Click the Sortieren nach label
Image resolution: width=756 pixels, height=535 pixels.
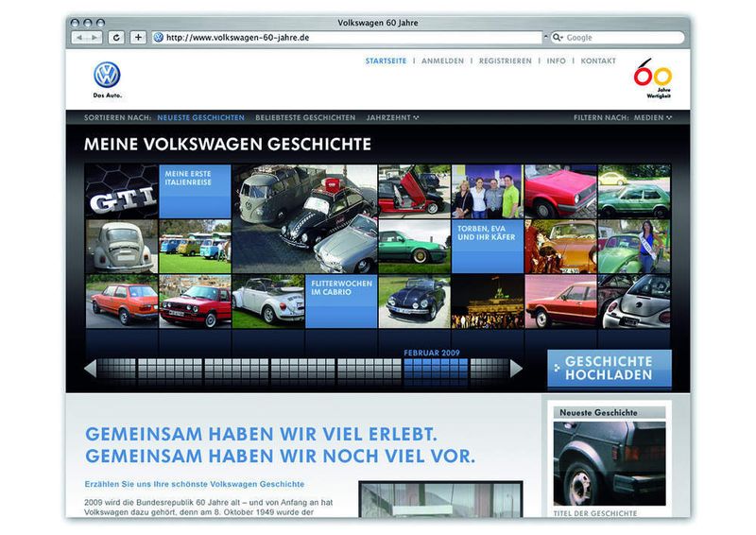pyautogui.click(x=117, y=118)
